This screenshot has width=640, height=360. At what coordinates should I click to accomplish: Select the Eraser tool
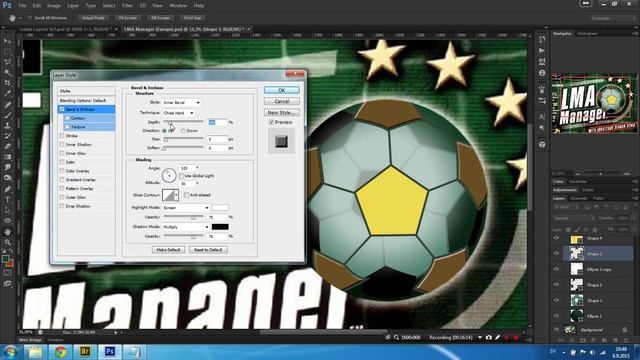(7, 147)
